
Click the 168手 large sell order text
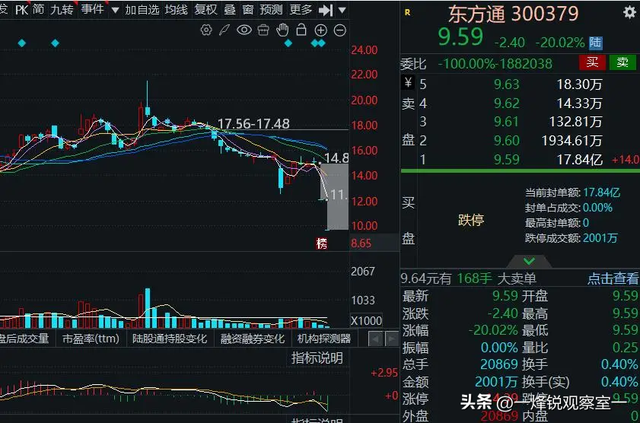(x=474, y=278)
